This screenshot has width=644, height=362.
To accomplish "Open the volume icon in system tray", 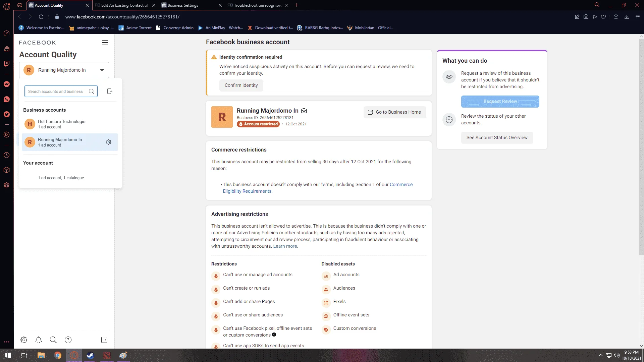I will point(616,355).
